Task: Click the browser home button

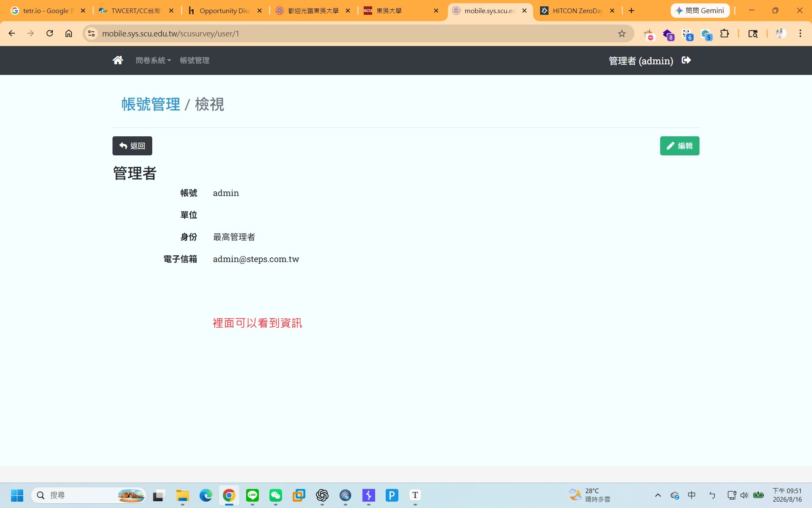Action: (69, 33)
